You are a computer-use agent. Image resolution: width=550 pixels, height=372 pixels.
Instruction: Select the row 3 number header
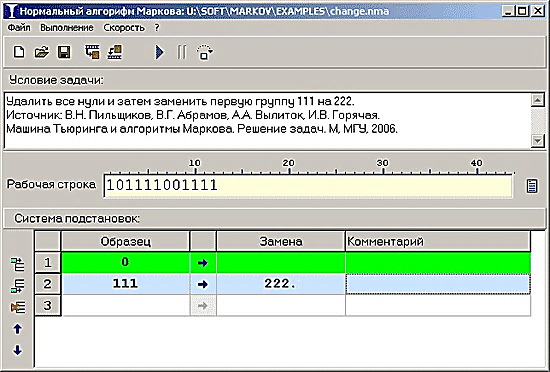pos(48,305)
